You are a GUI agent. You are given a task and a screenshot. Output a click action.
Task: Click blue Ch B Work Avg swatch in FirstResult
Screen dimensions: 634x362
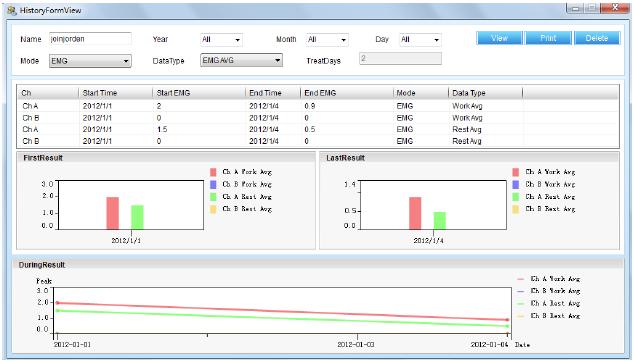[213, 185]
